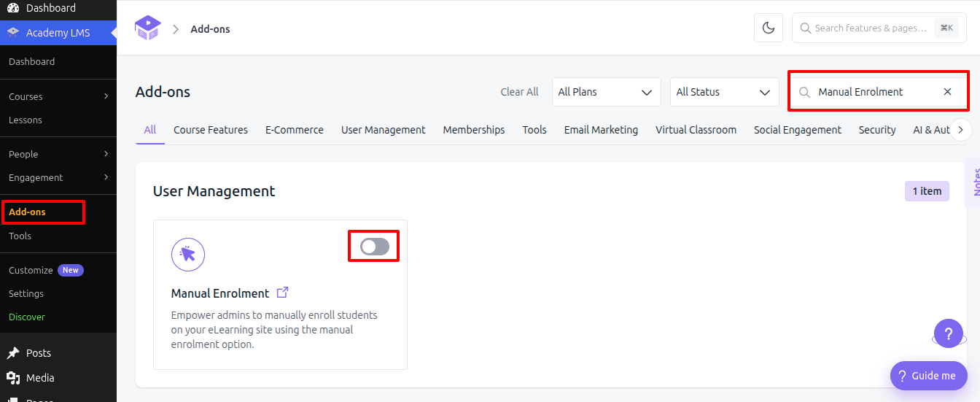Switch to Course Features tab

211,130
